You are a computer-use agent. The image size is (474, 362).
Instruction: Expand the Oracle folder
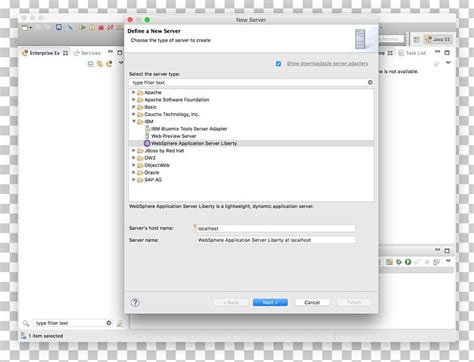click(133, 172)
